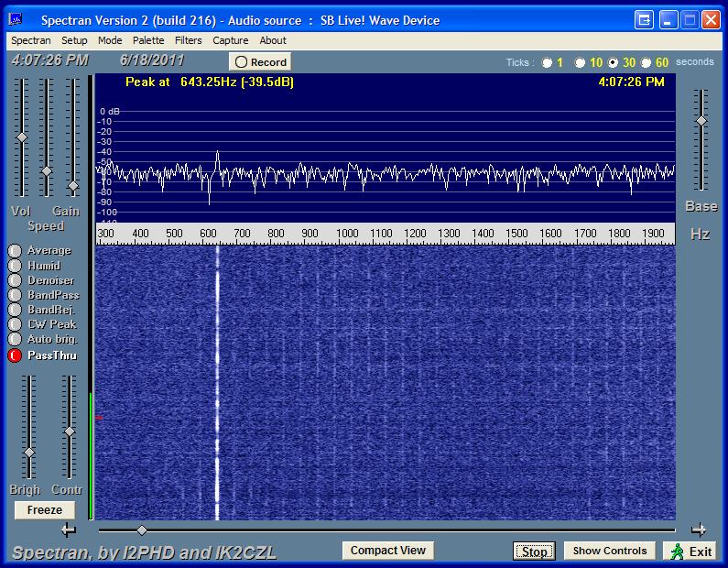Close the Spectran window
Image resolution: width=728 pixels, height=568 pixels.
point(711,20)
